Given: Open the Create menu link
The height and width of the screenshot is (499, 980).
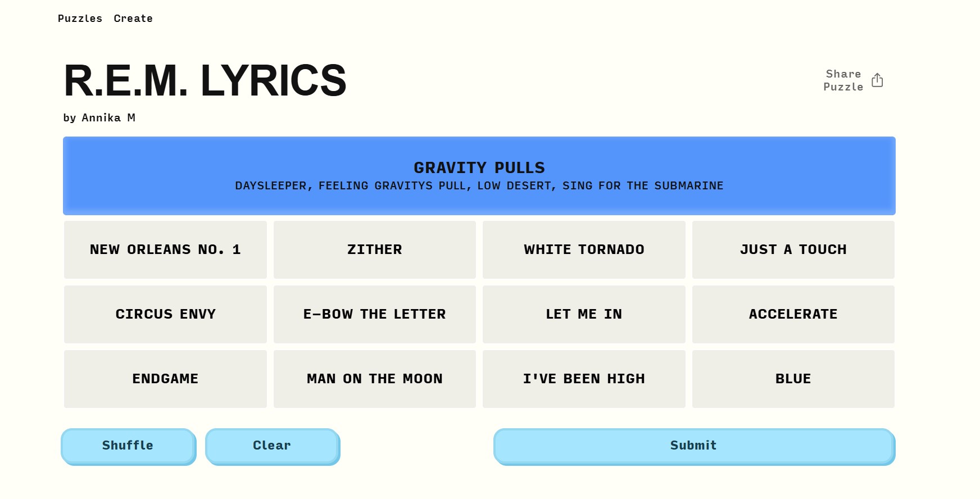Looking at the screenshot, I should [x=133, y=19].
